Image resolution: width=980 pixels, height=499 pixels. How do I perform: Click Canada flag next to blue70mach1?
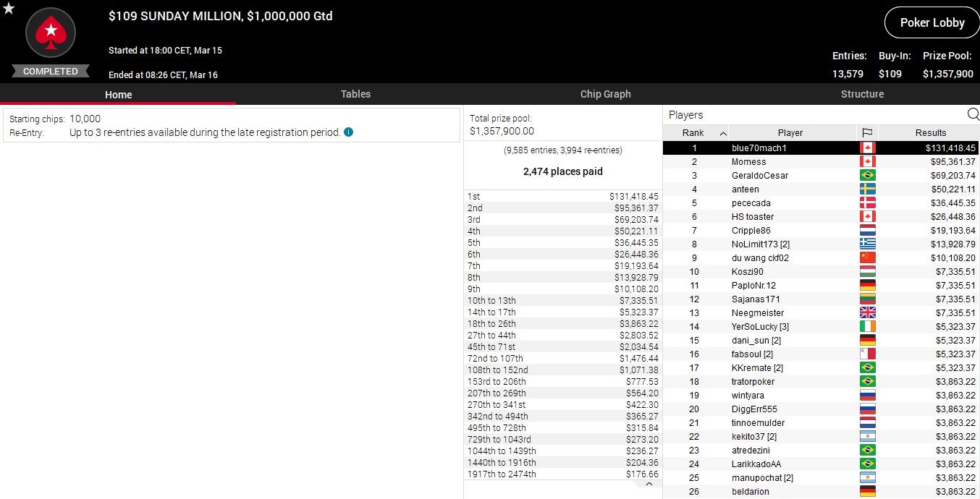click(x=867, y=148)
